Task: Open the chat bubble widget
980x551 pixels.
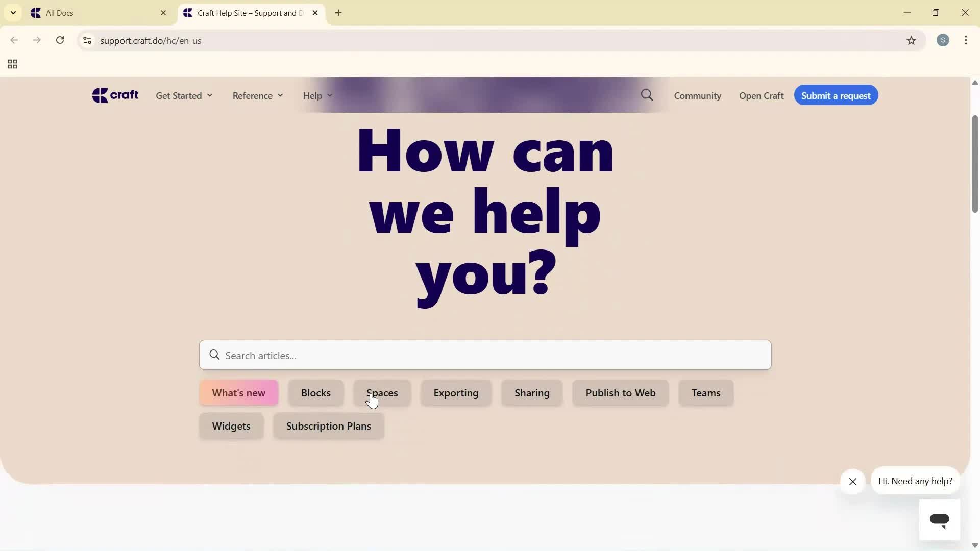Action: [x=940, y=519]
